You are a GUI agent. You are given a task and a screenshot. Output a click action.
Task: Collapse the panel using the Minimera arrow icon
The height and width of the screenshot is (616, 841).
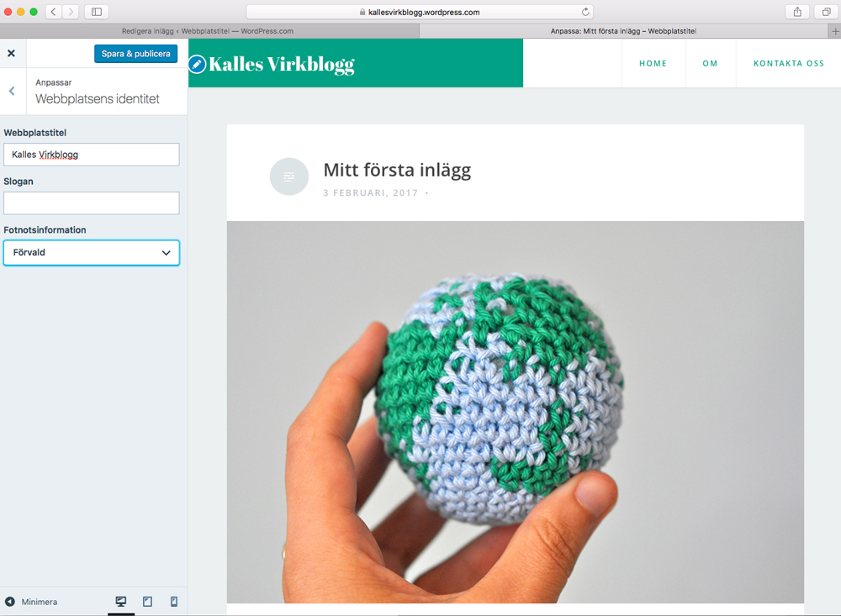(9, 602)
